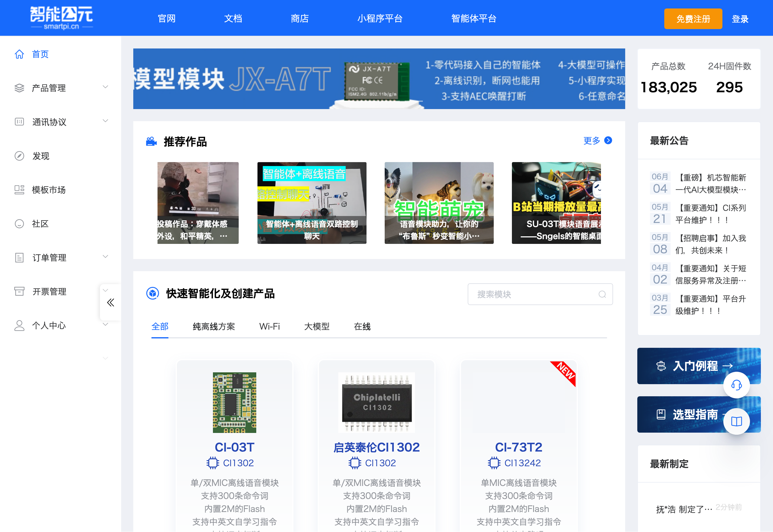This screenshot has width=773, height=532.
Task: Click the chip icon beside CI13242
Action: (x=494, y=463)
